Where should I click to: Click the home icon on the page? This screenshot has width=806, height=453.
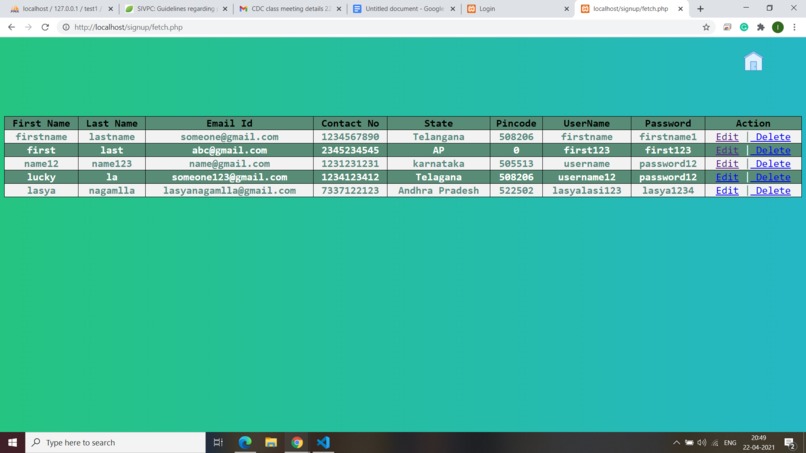click(x=753, y=61)
